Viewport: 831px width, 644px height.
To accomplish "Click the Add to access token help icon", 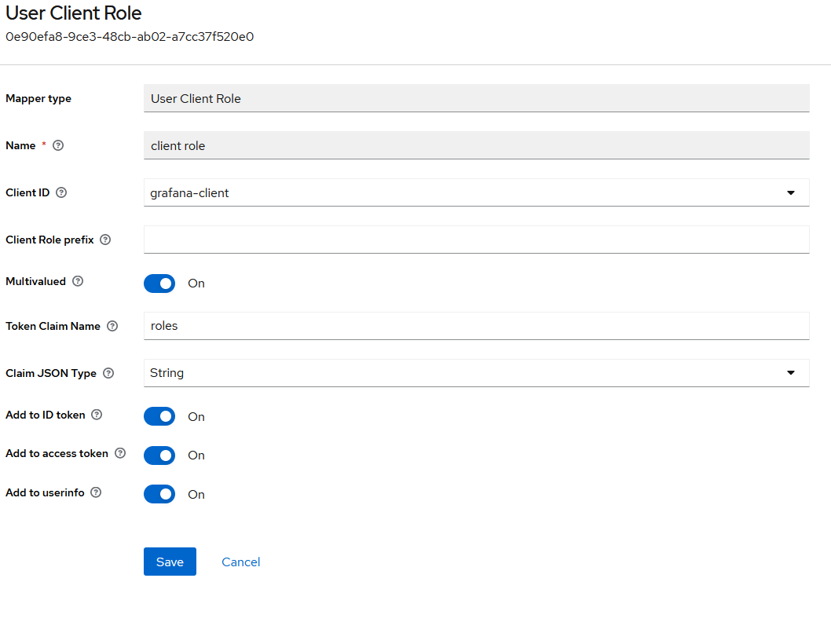I will click(x=120, y=453).
